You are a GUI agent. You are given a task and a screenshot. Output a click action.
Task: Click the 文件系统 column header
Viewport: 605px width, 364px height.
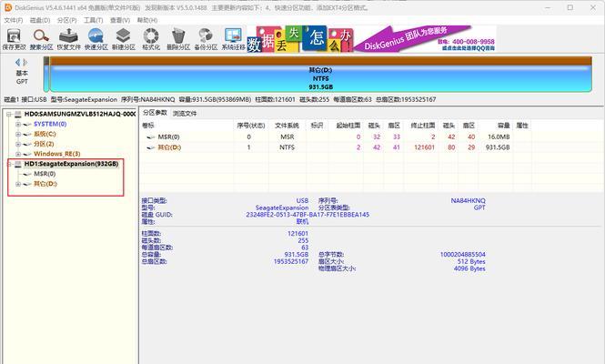(x=287, y=126)
